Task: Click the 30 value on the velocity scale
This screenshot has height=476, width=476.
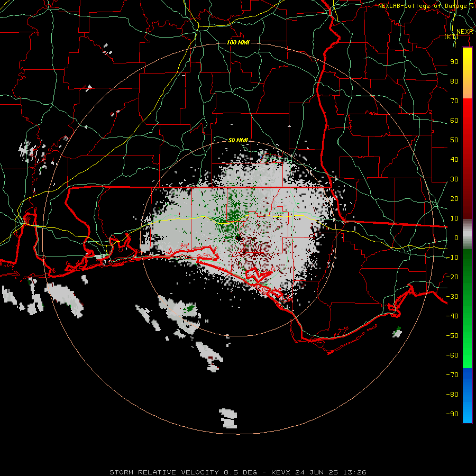Action: tap(454, 179)
